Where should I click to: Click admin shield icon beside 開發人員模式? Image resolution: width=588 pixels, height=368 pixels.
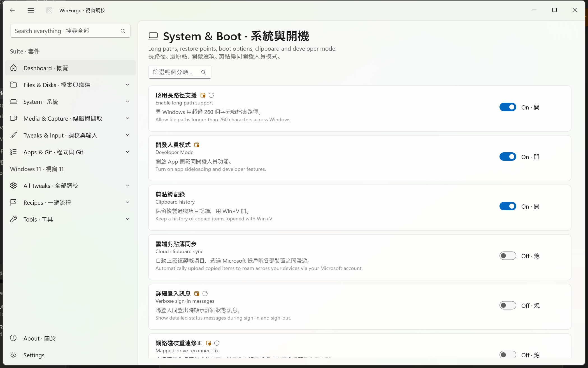point(197,145)
